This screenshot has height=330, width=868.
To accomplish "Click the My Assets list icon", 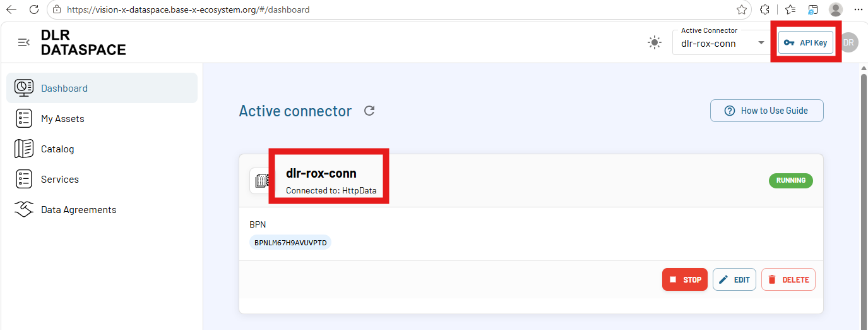I will 24,118.
